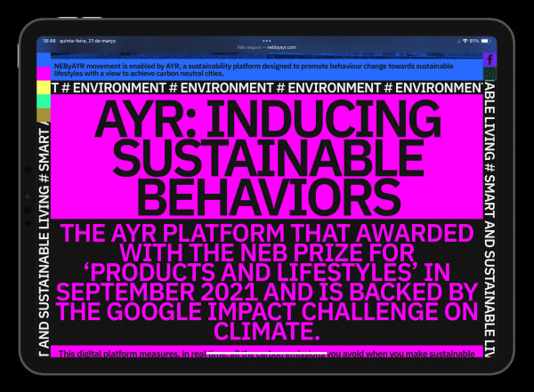Select the blue section swatch

tap(44, 60)
